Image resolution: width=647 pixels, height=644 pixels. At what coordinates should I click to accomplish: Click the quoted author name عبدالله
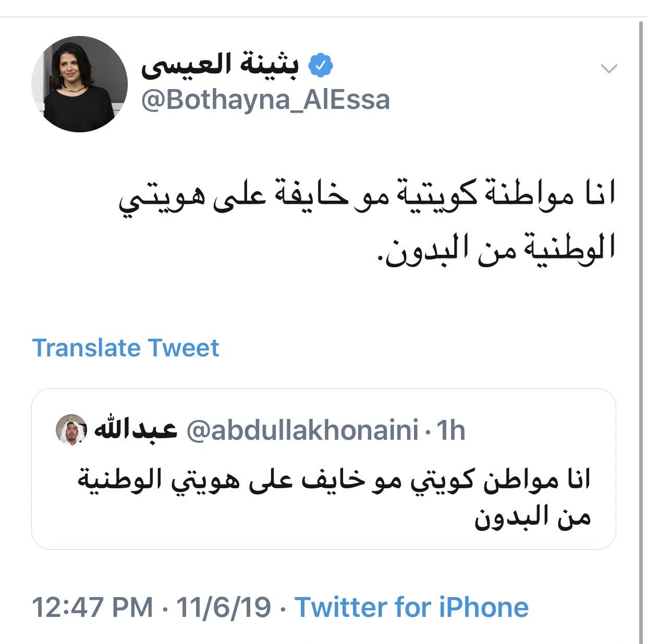tap(136, 430)
